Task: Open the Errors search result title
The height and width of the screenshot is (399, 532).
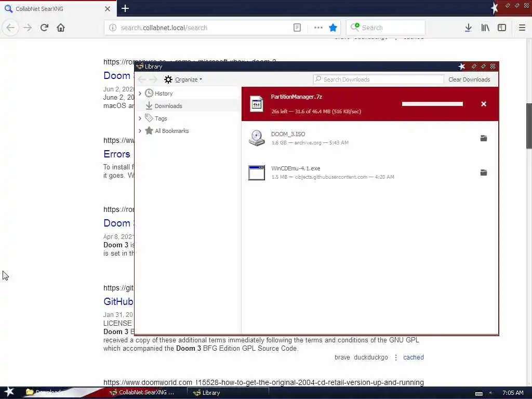Action: 117,154
